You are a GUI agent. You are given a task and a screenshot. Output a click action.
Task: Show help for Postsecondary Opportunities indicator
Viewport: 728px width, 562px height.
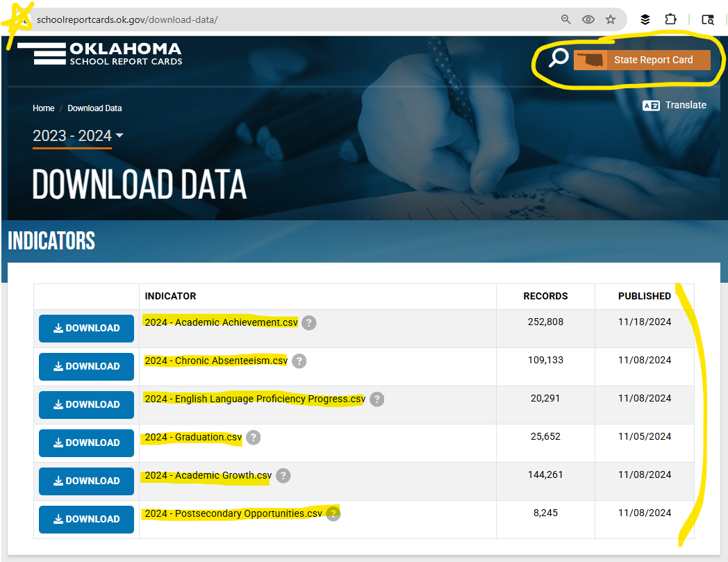pyautogui.click(x=333, y=513)
